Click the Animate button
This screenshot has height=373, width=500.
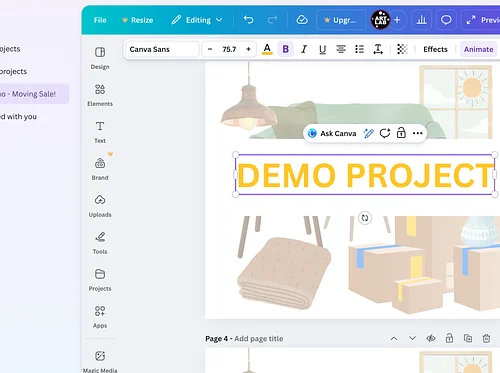tap(478, 49)
